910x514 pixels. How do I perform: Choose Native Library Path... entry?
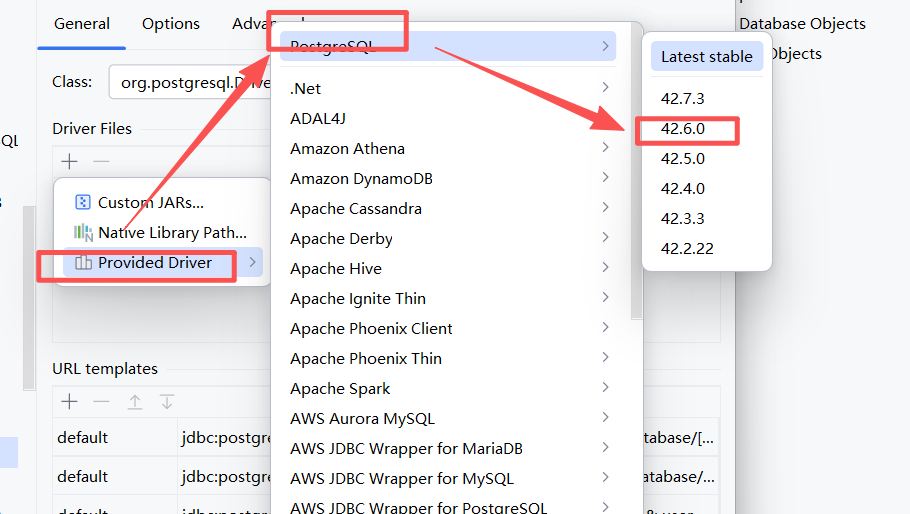pos(162,233)
